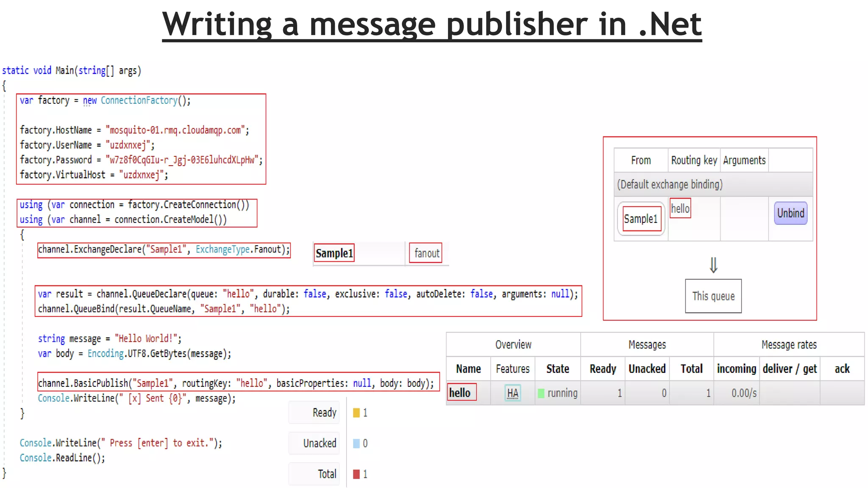Click the channel.ExchangeDeclare code line

point(164,249)
